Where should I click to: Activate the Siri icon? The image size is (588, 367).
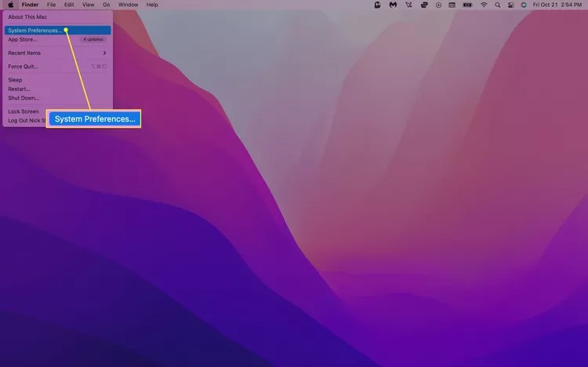click(524, 5)
